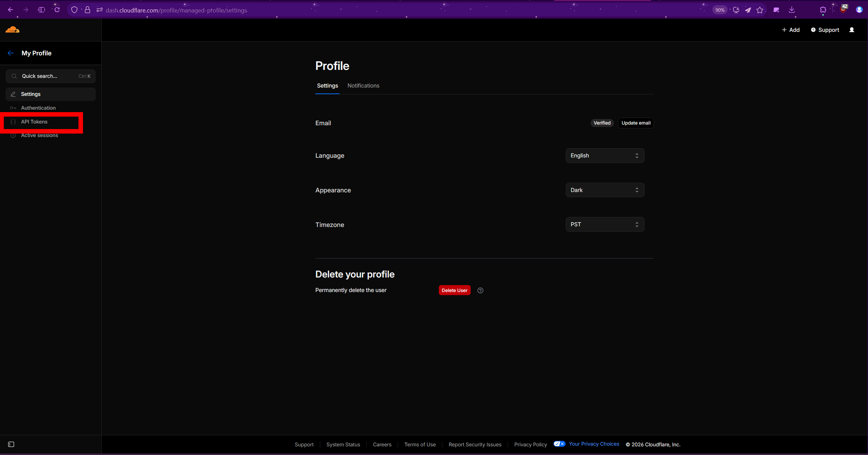Click the back arrow beside My Profile
The image size is (868, 455).
(x=11, y=53)
